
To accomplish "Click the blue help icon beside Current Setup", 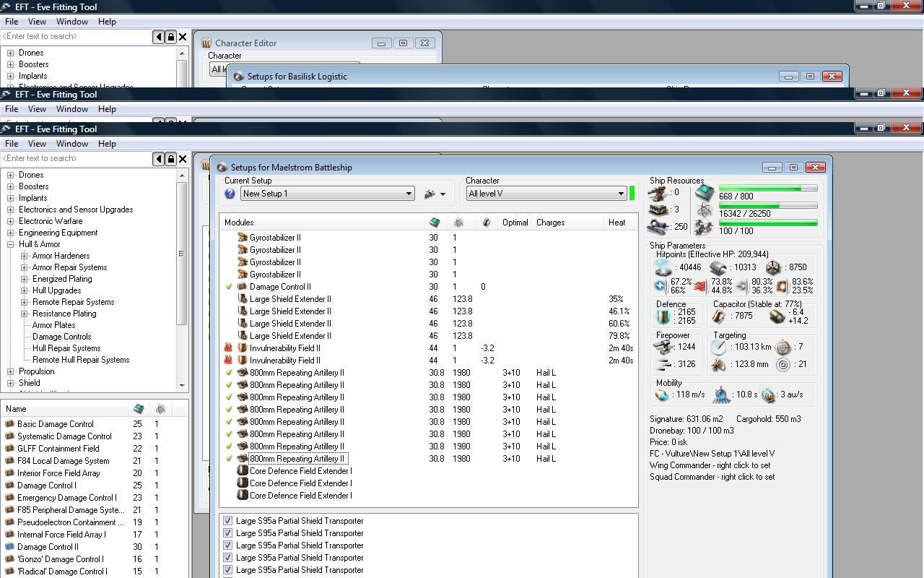I will point(230,194).
